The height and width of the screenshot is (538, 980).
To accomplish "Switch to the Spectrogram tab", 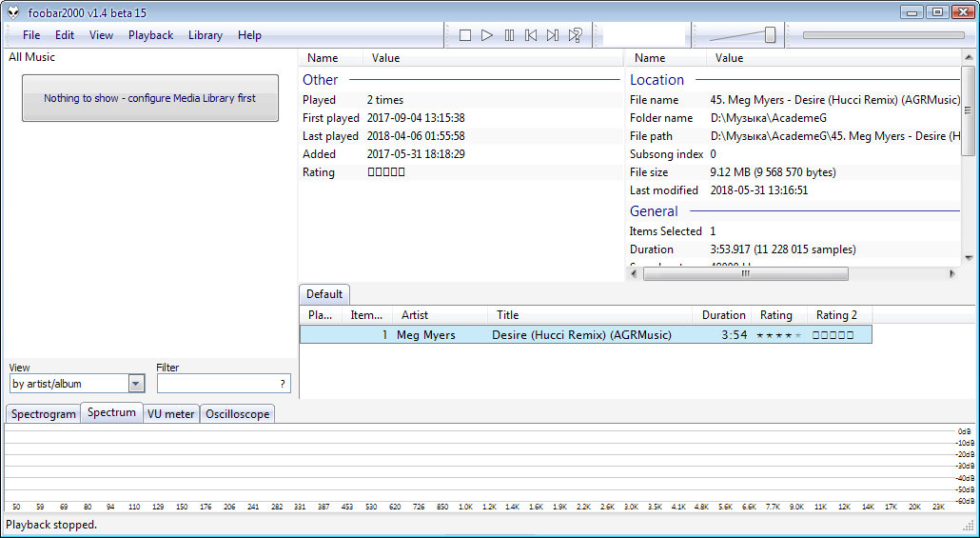I will click(x=43, y=414).
